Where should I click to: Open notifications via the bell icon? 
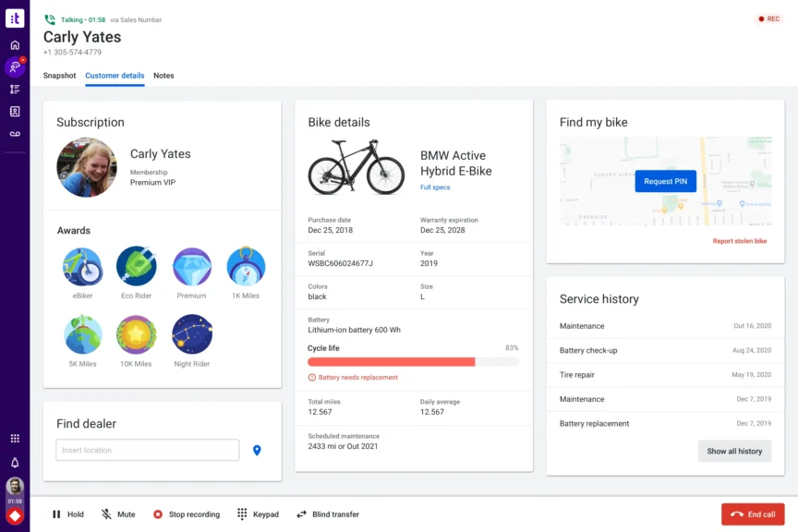(15, 460)
